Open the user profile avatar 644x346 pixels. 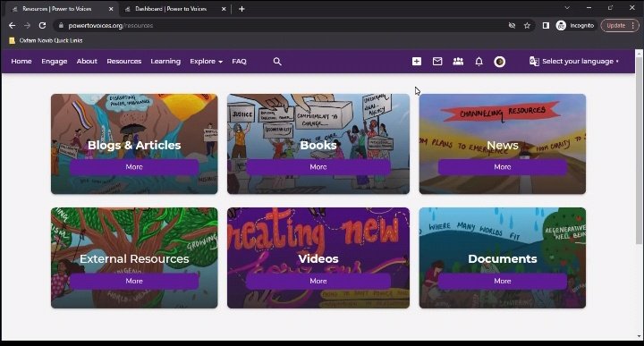[499, 62]
